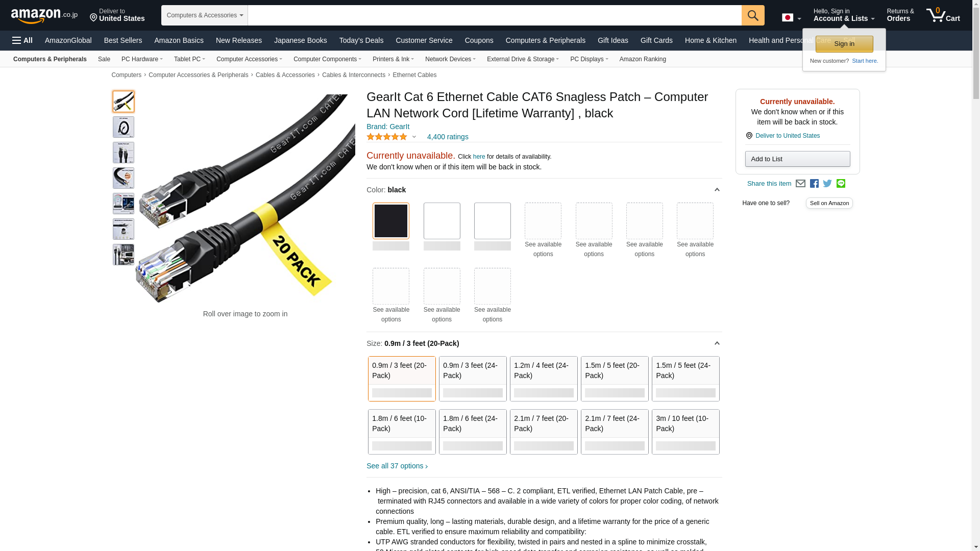Share this item on Facebook
The height and width of the screenshot is (551, 980).
[x=814, y=184]
